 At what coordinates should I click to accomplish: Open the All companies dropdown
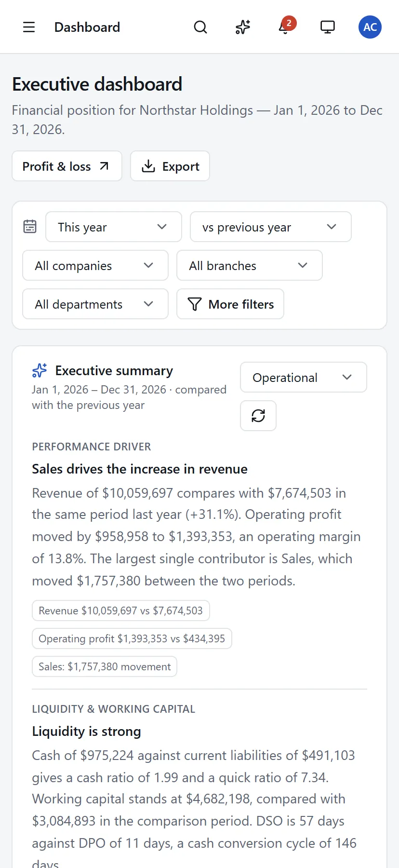[x=95, y=265]
